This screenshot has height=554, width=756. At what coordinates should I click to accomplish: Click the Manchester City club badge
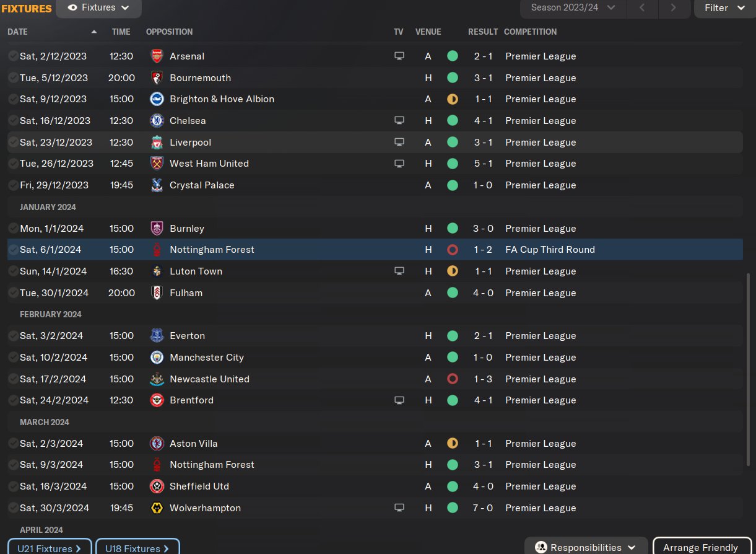[157, 358]
